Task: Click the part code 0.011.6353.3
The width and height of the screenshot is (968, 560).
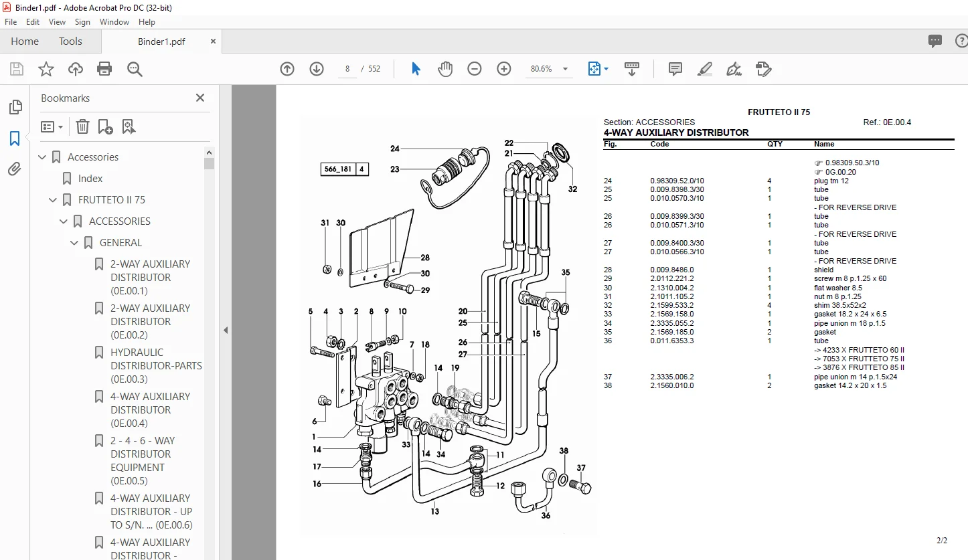Action: [672, 341]
